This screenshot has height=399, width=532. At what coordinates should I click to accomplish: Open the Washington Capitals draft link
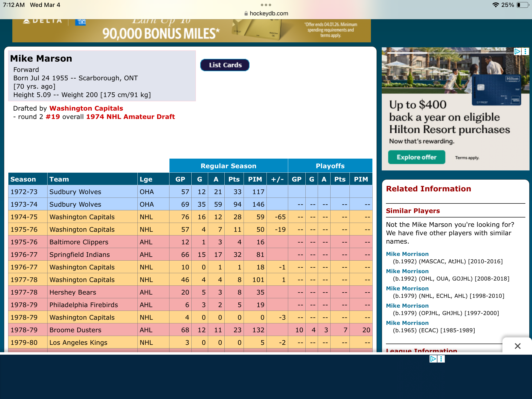tap(86, 108)
